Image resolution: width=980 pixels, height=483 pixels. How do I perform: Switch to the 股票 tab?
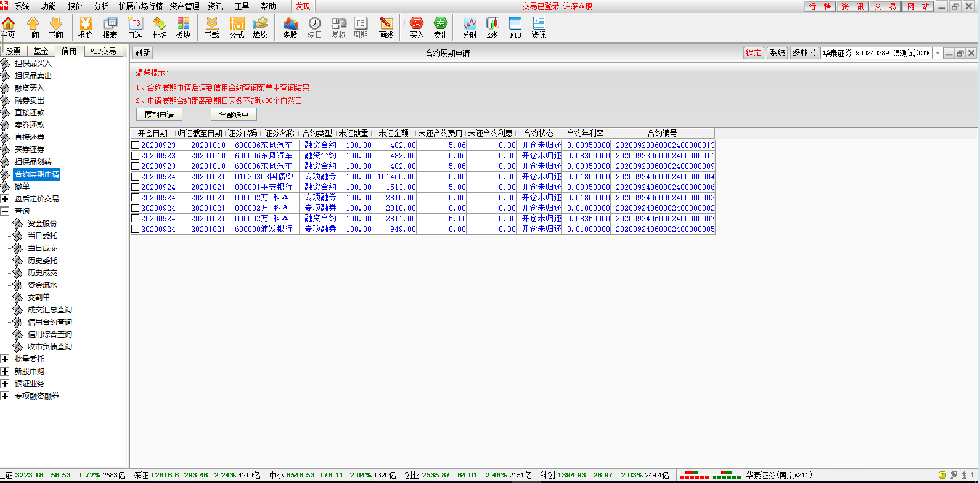(x=14, y=51)
